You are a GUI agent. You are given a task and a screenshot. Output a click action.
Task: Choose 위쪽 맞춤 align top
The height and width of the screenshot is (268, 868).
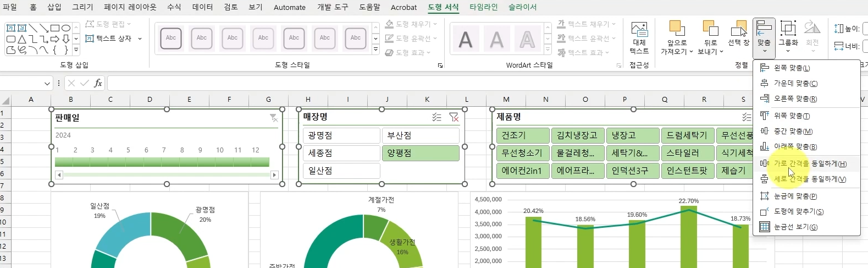pos(806,116)
